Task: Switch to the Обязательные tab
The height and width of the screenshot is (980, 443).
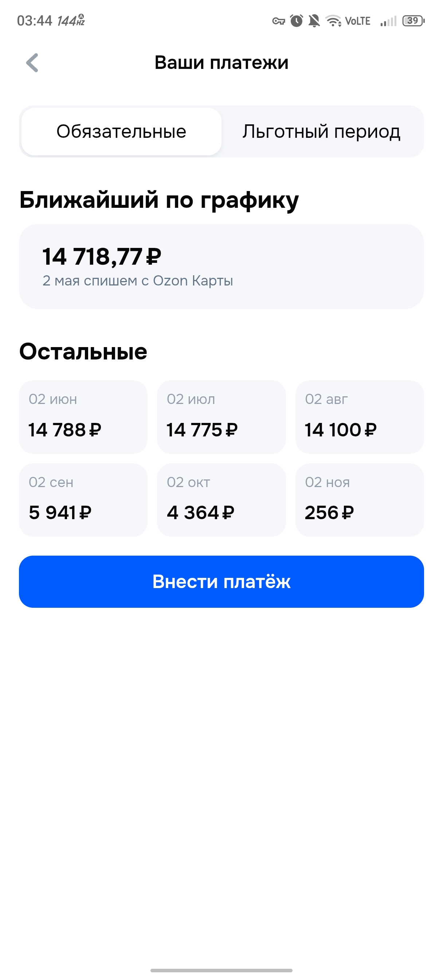Action: (121, 132)
